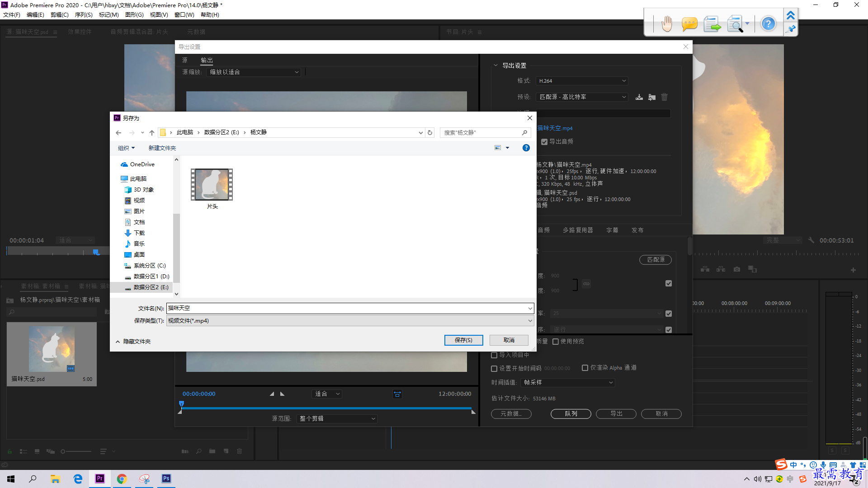The height and width of the screenshot is (488, 868).
Task: Enable the 导入项目中 checkbox
Action: pyautogui.click(x=494, y=355)
